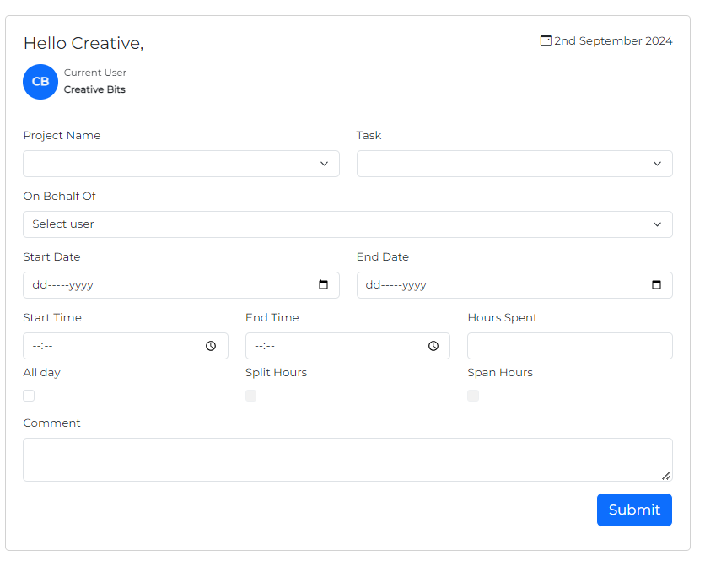
Task: Toggle the Span Hours checkbox
Action: pyautogui.click(x=473, y=396)
